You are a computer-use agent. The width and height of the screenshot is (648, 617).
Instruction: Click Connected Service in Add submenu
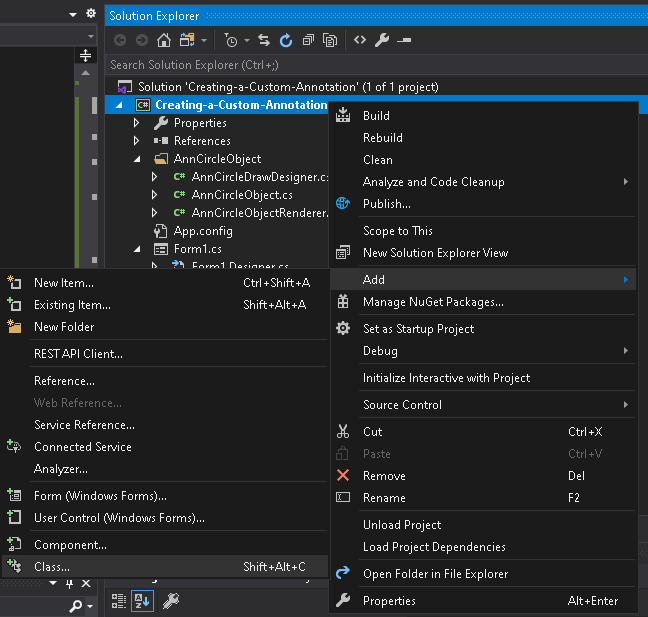164,447
